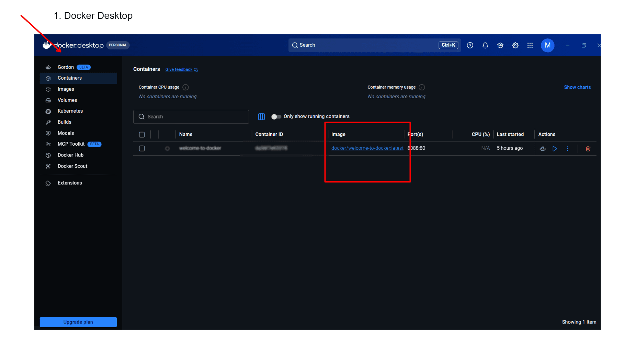Open Settings with the gear icon
The height and width of the screenshot is (364, 635).
(515, 45)
